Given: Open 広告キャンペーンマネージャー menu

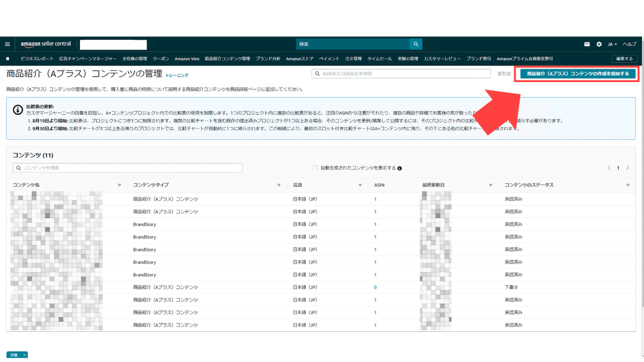Looking at the screenshot, I should point(88,58).
